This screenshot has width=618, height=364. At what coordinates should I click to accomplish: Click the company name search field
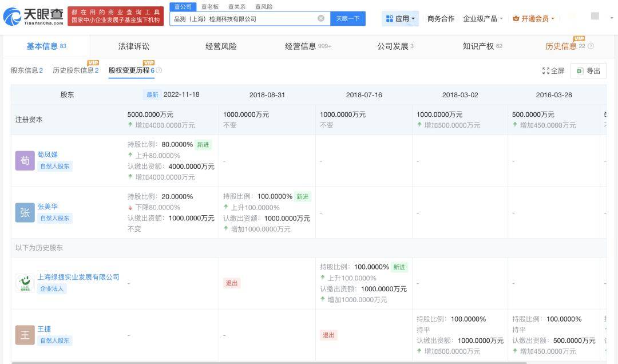click(x=243, y=18)
